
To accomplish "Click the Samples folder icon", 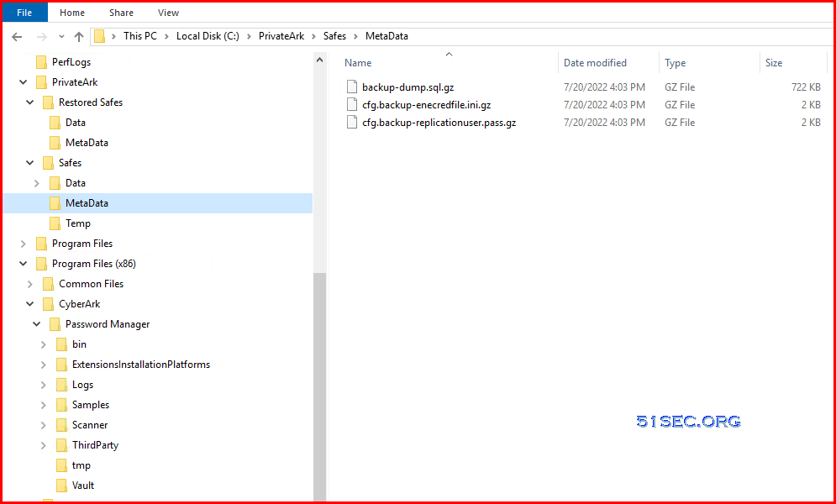I will (62, 405).
